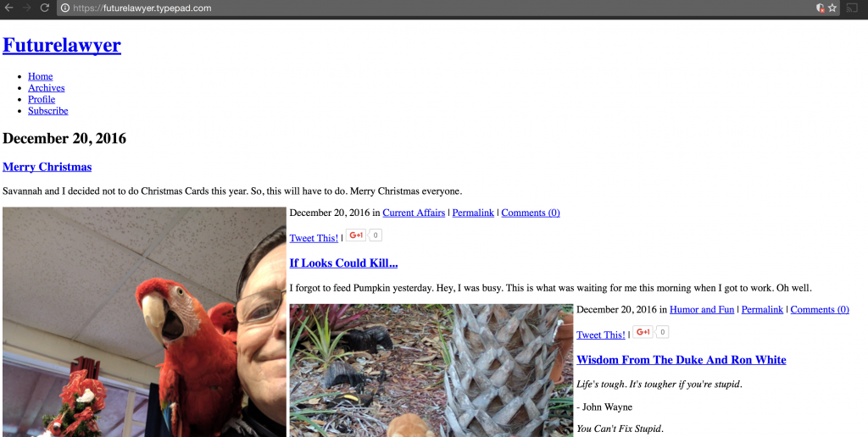Click the browser forward arrow

[26, 8]
